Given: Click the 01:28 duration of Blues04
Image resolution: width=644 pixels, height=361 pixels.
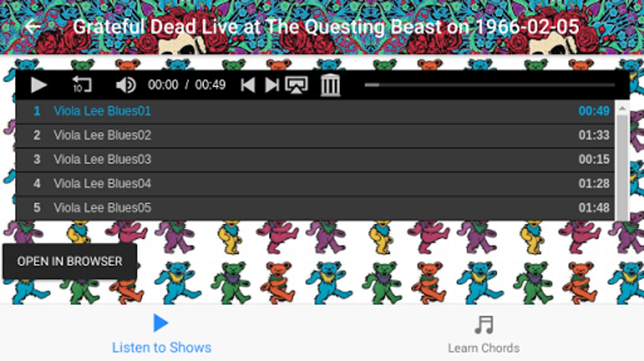Looking at the screenshot, I should (x=594, y=184).
